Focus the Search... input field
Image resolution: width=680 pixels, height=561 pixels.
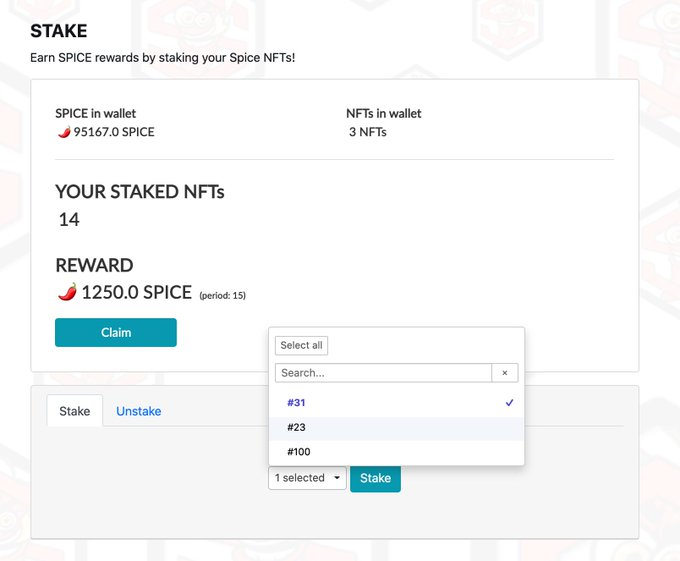coord(383,373)
